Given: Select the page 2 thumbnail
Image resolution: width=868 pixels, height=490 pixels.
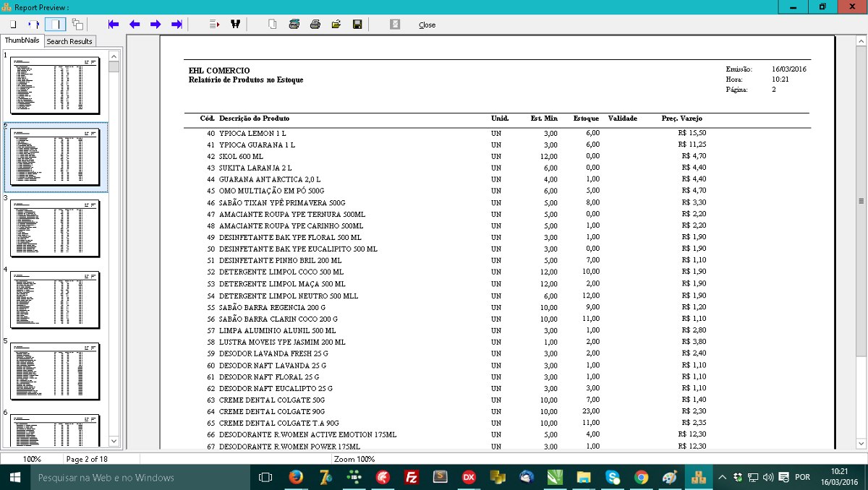Looking at the screenshot, I should 54,157.
